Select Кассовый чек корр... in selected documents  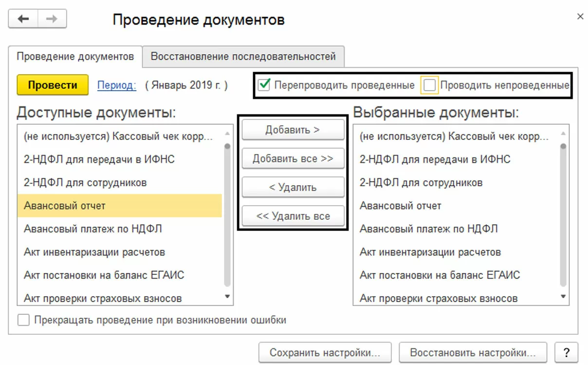[x=456, y=136]
